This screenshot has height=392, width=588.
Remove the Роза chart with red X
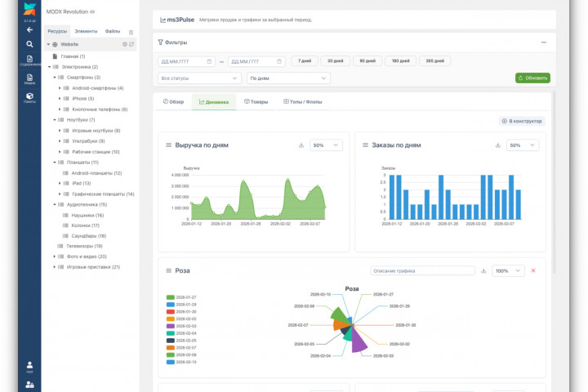tap(533, 270)
